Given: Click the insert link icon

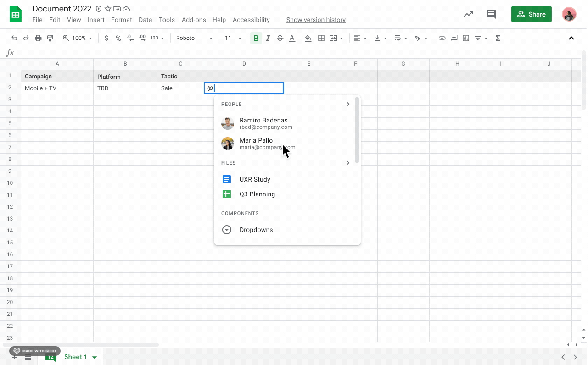Looking at the screenshot, I should [x=442, y=38].
